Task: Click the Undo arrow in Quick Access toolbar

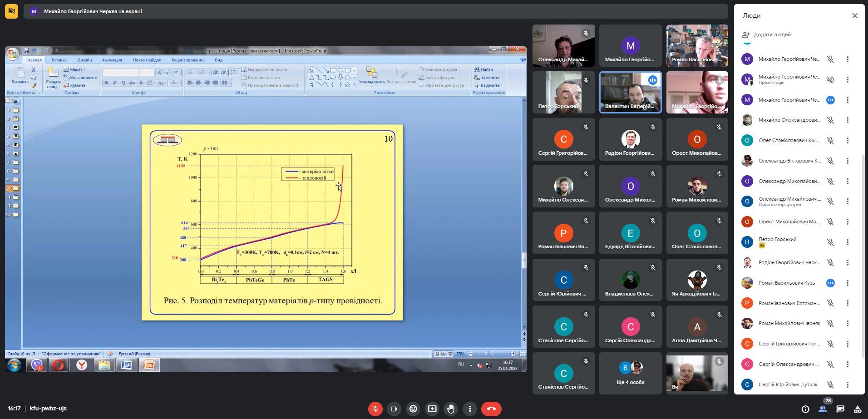Action: pos(35,50)
